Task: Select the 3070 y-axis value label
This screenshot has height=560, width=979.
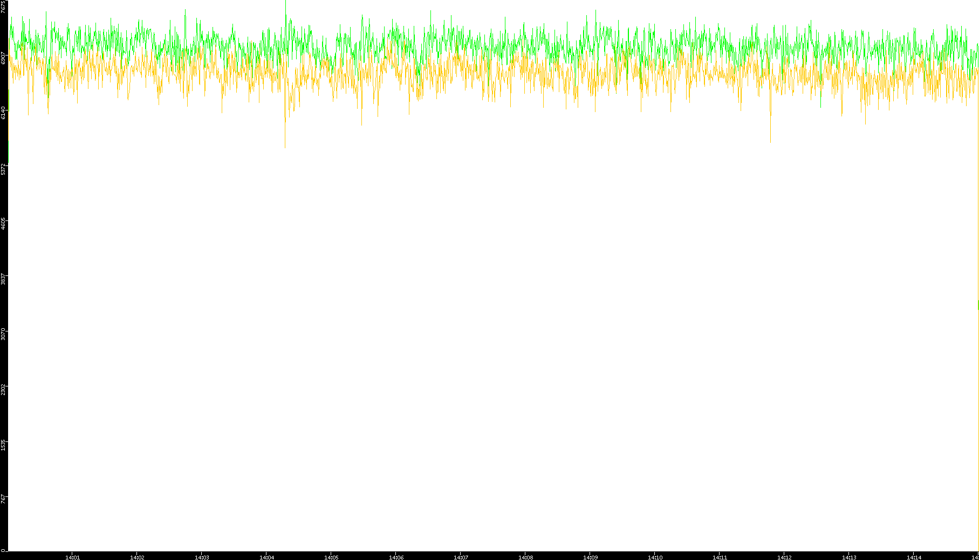Action: coord(4,334)
